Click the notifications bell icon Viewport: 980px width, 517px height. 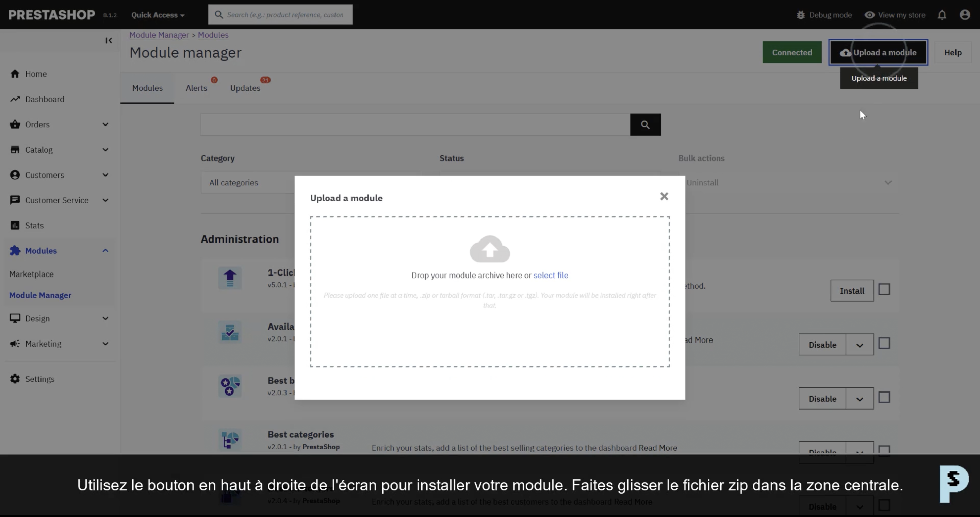[x=942, y=15]
